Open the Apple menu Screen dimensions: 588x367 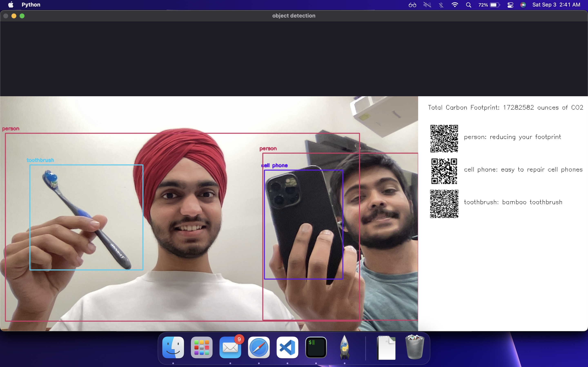(11, 5)
